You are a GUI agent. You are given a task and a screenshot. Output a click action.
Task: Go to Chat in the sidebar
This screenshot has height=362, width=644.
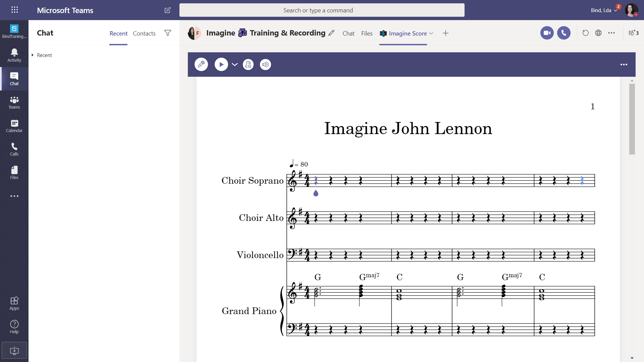click(x=14, y=79)
